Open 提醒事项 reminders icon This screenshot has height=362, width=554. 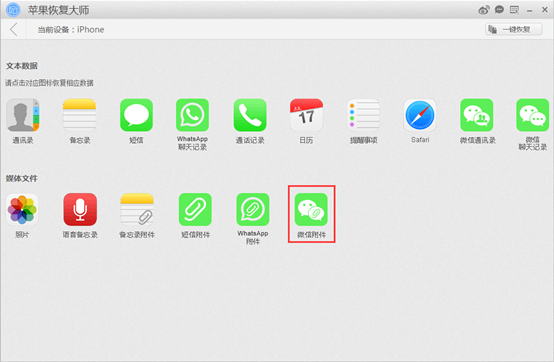364,115
